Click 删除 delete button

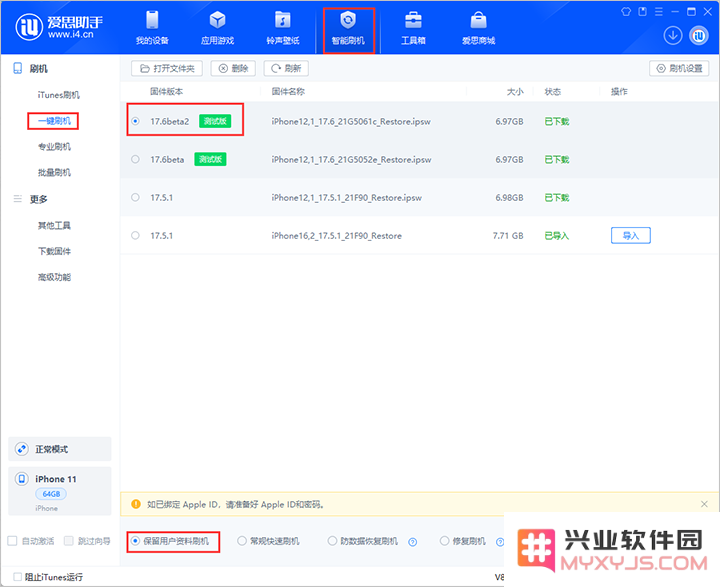point(233,68)
